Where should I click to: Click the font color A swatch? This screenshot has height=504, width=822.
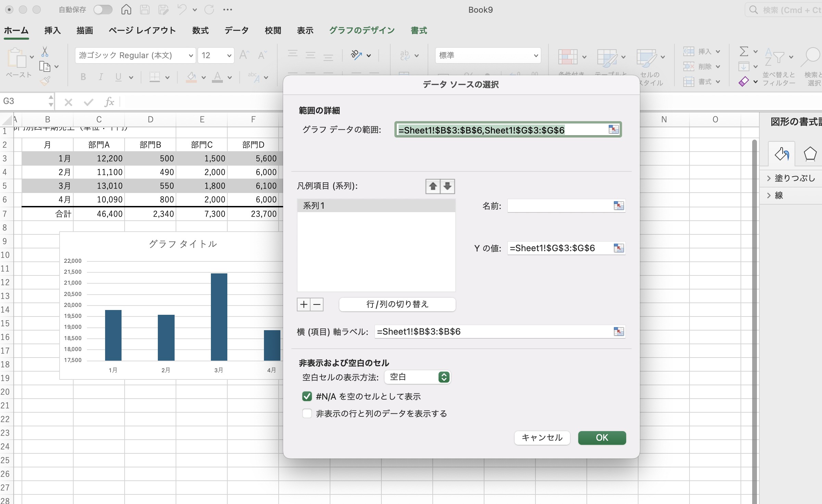pos(217,77)
